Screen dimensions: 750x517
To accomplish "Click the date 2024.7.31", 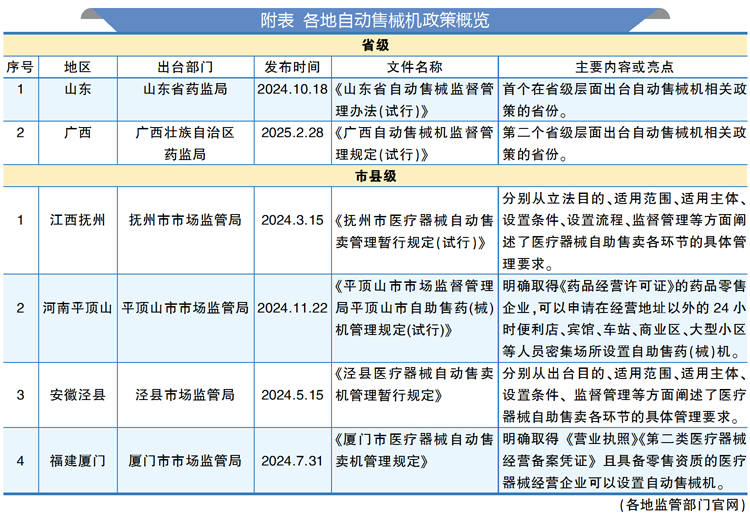I will pos(292,461).
